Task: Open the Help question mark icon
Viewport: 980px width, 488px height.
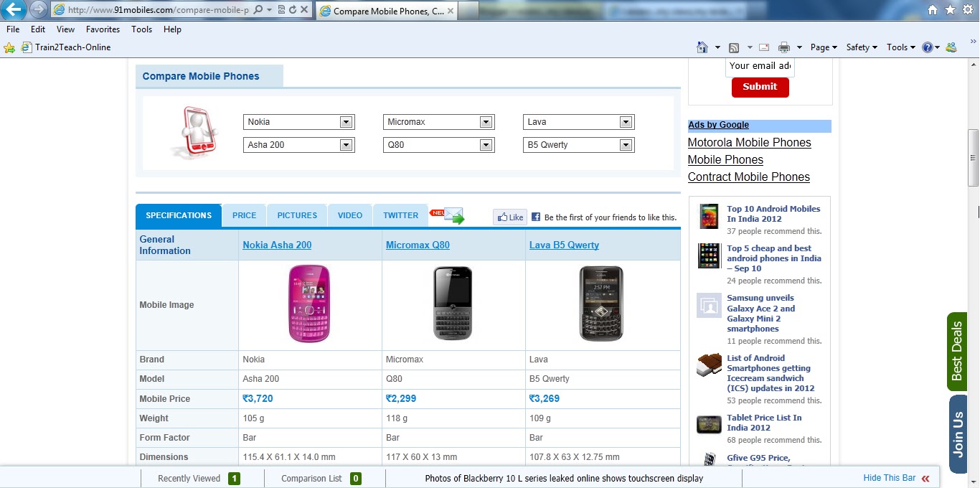Action: 928,47
